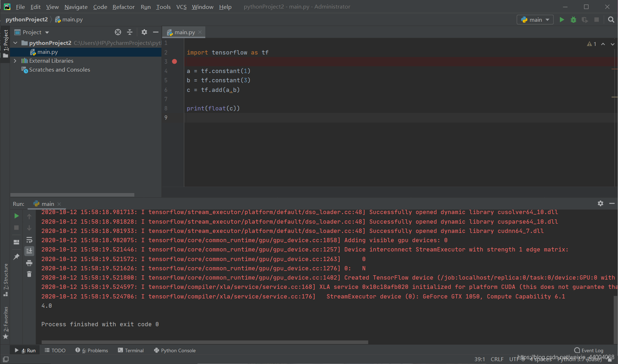Open main run configuration dropdown
Image resolution: width=618 pixels, height=364 pixels.
(x=535, y=20)
